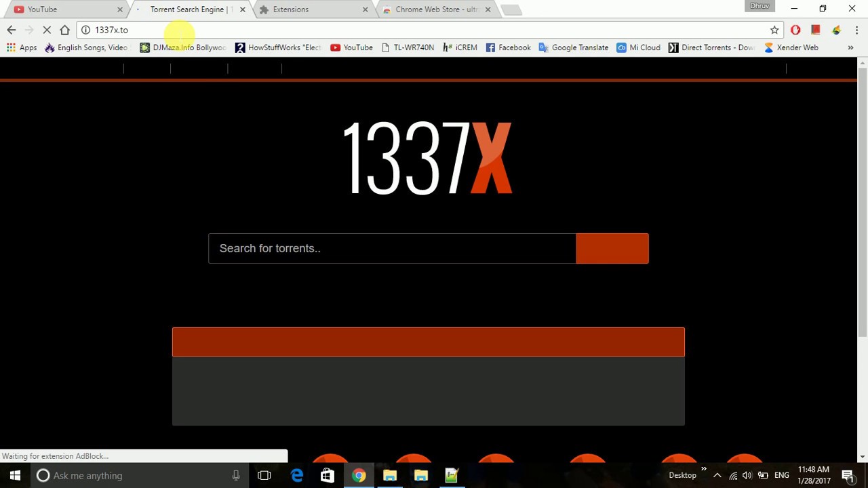This screenshot has width=868, height=488.
Task: Open English Songs, Video bookmark
Action: [86, 47]
